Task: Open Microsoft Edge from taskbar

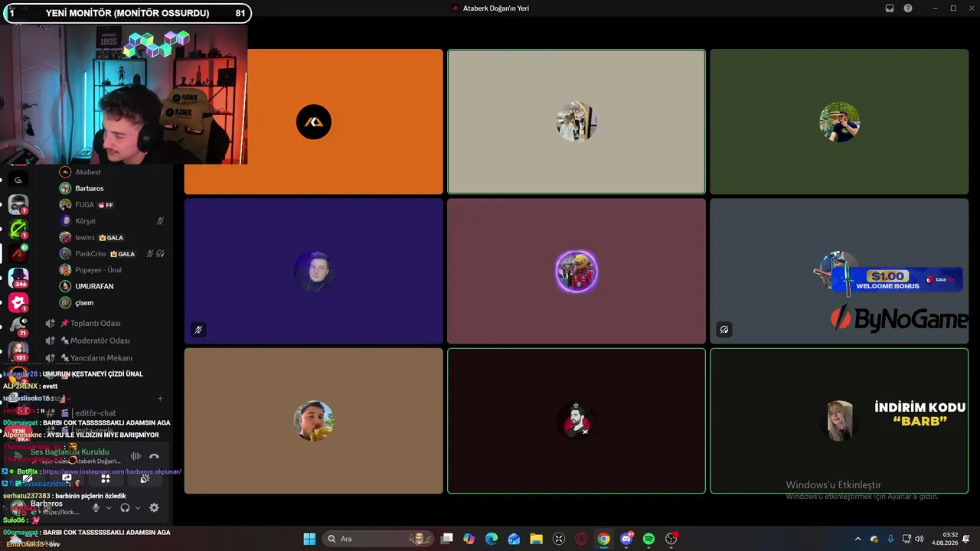Action: [492, 539]
